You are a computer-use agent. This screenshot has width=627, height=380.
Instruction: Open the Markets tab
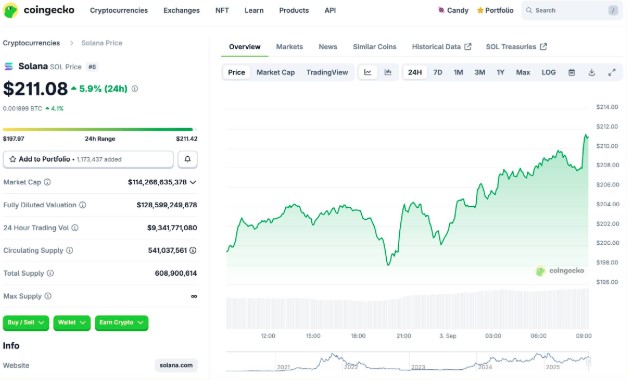point(290,47)
